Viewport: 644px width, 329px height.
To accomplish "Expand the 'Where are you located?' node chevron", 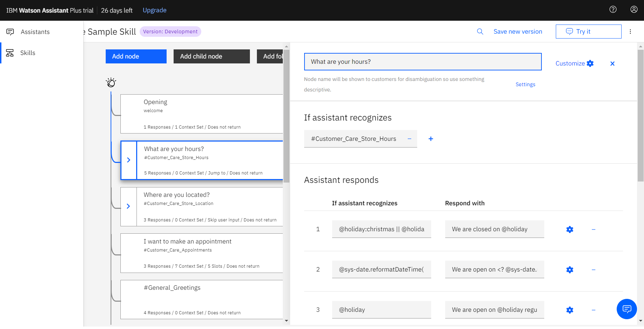I will click(128, 206).
